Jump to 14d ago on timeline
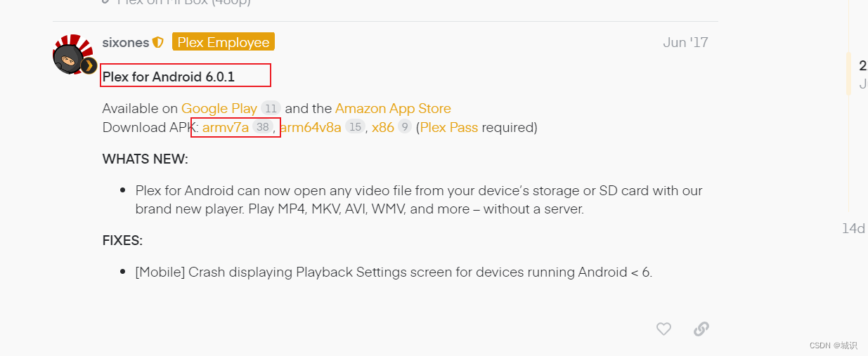868x356 pixels. (x=854, y=228)
